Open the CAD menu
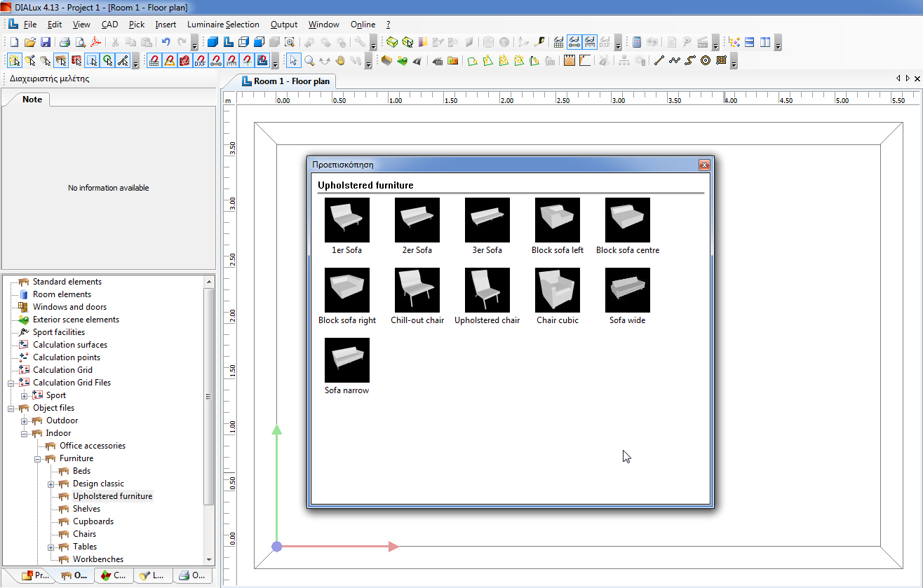The width and height of the screenshot is (923, 588). [109, 24]
